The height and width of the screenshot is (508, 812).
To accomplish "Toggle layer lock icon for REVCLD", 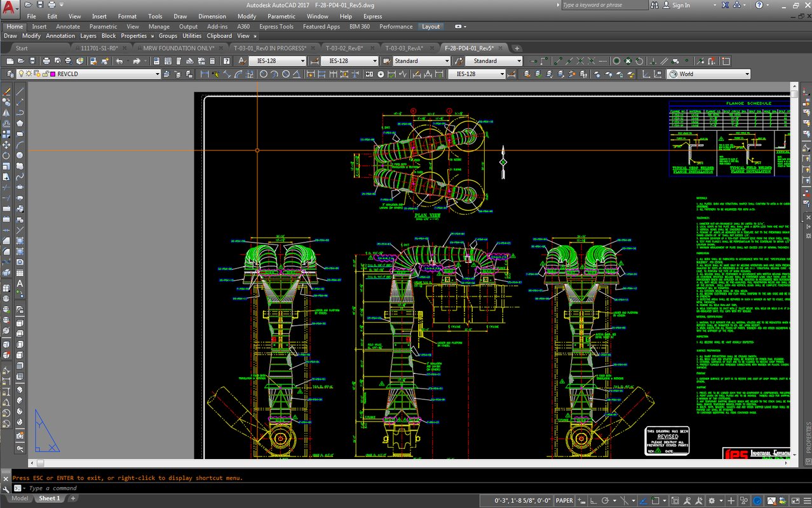I will pos(45,74).
